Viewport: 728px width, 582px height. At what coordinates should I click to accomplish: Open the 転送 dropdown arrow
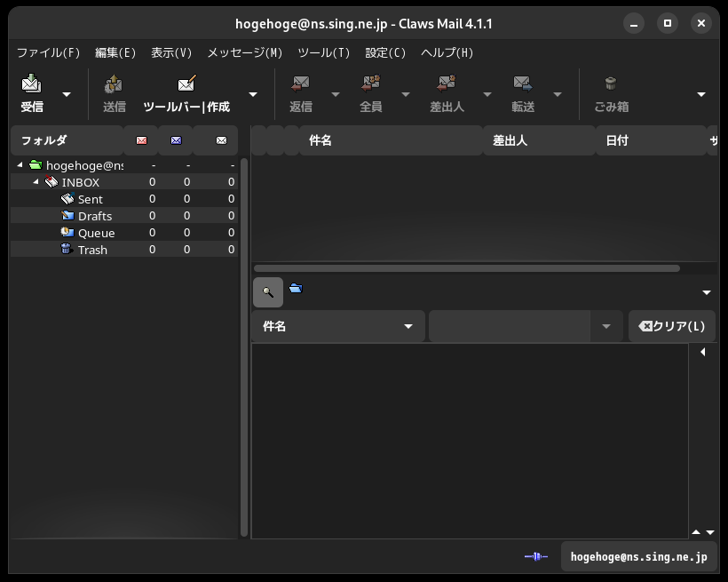(558, 94)
